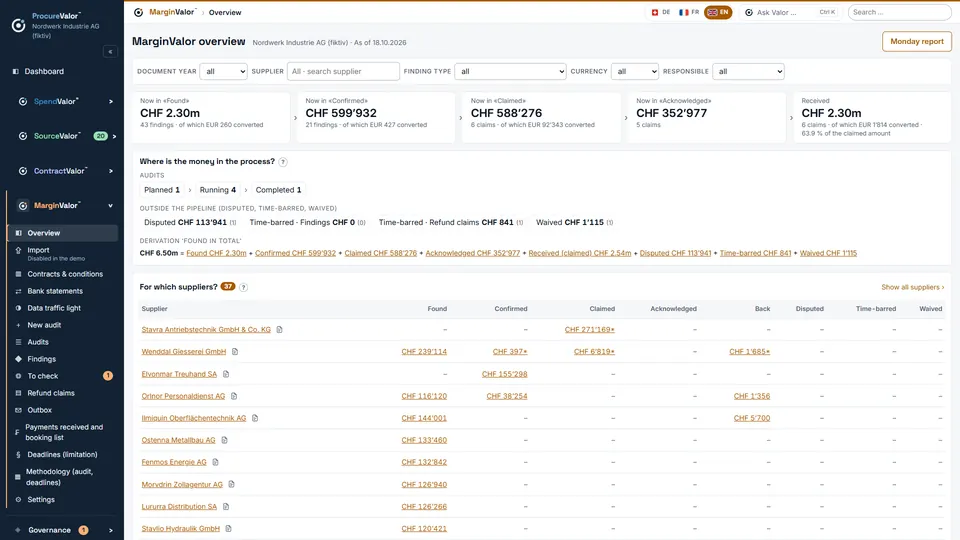Image resolution: width=960 pixels, height=540 pixels.
Task: Expand the ContractValor module chevron
Action: pyautogui.click(x=111, y=171)
